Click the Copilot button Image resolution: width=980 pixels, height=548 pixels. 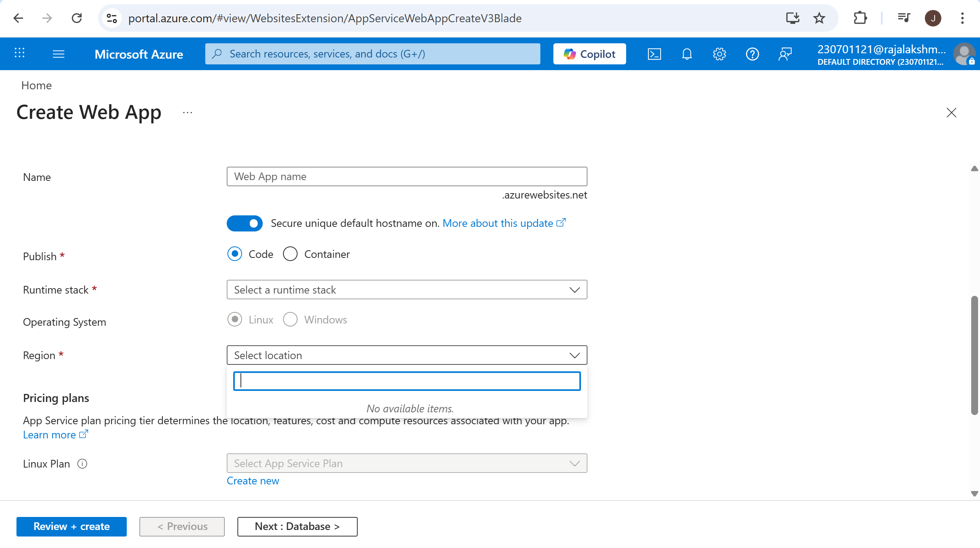(x=589, y=54)
